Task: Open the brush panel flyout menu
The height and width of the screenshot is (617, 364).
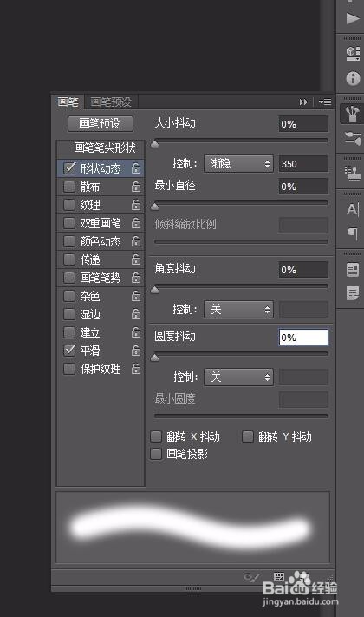Action: 325,102
